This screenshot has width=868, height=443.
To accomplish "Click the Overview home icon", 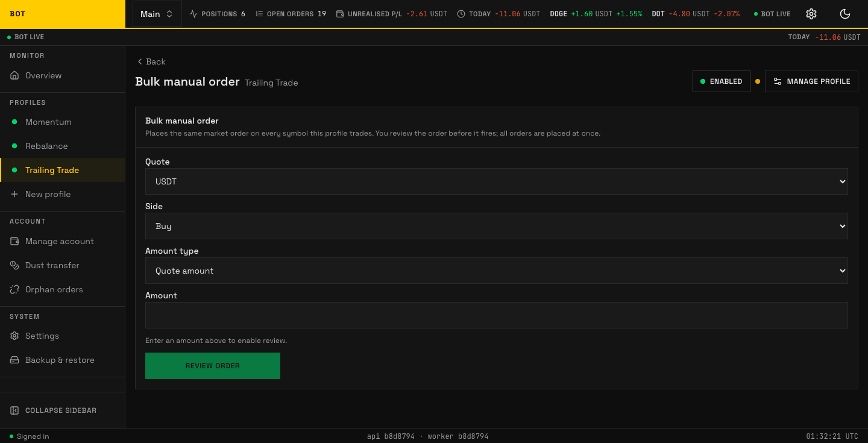I will [x=14, y=75].
